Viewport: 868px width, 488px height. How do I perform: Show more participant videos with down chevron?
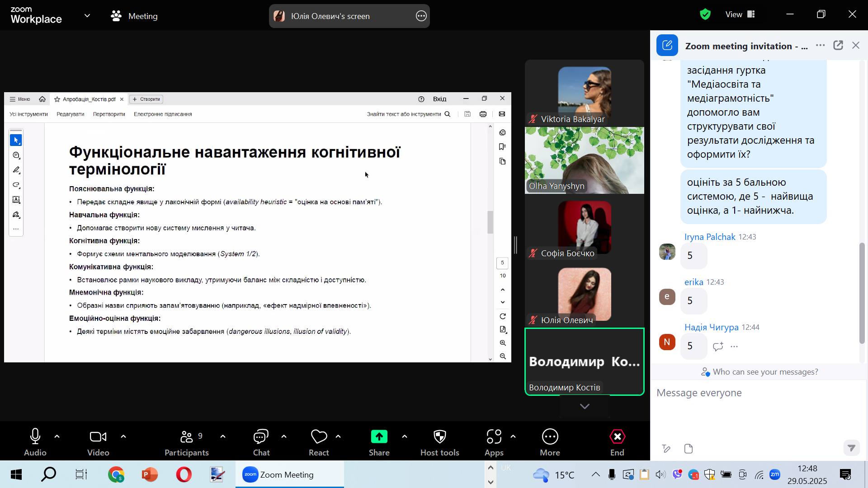tap(585, 406)
